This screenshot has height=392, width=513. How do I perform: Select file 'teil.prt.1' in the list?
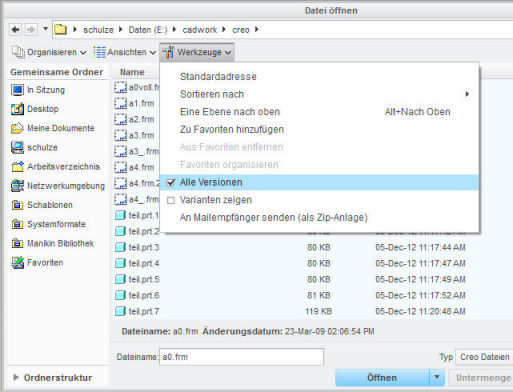coord(144,216)
